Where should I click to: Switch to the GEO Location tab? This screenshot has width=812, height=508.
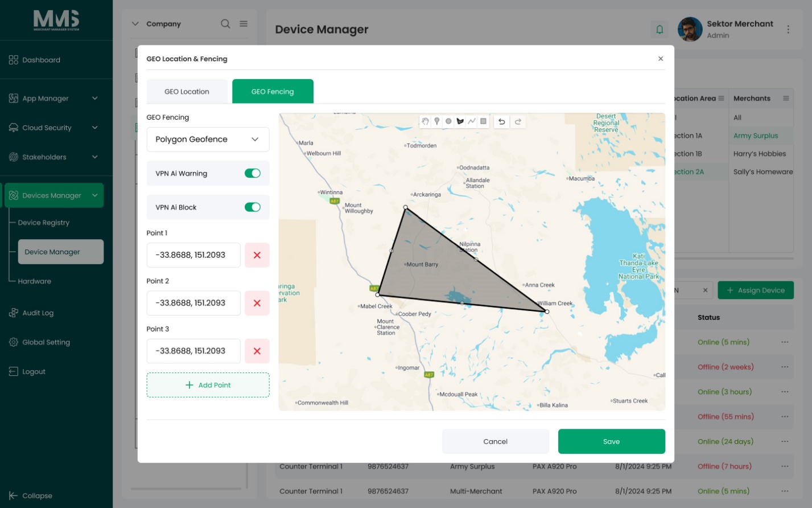(x=187, y=92)
